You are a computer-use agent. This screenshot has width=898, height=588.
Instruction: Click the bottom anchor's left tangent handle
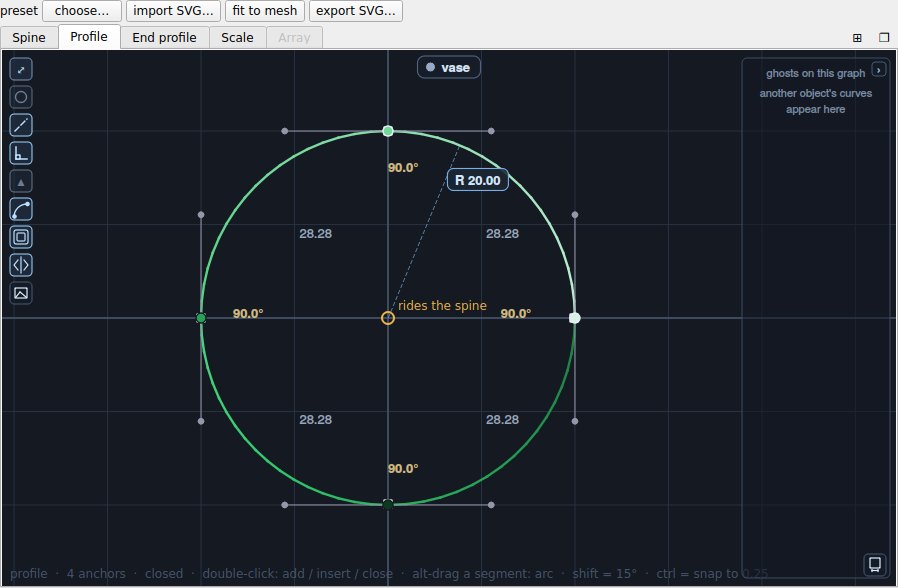pyautogui.click(x=285, y=505)
